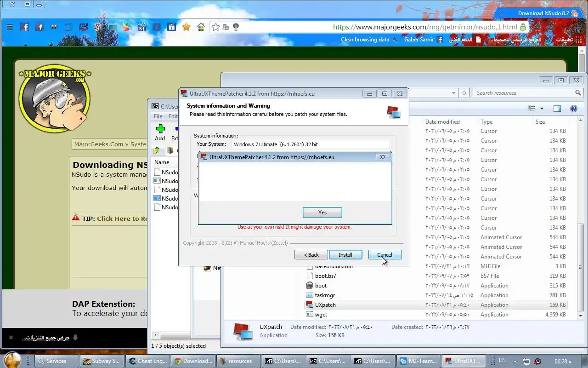Open the Edit menu in 7-Zip
588x368 pixels.
click(173, 116)
